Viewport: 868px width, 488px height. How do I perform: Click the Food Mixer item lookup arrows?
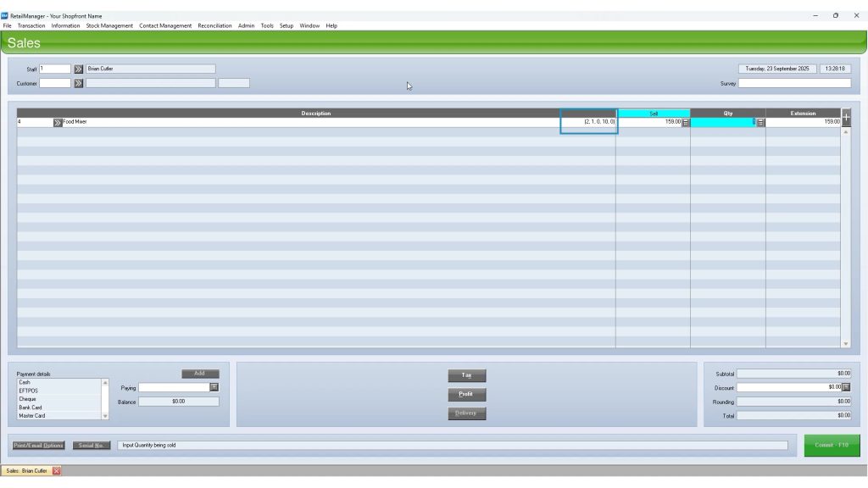tap(58, 122)
